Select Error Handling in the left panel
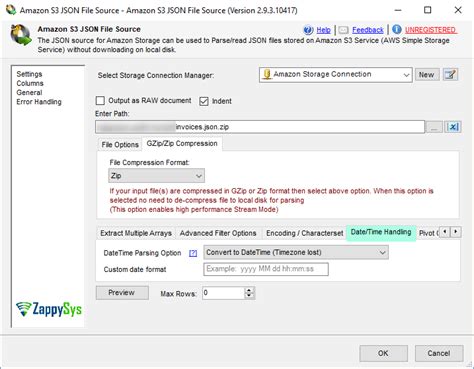Image resolution: width=474 pixels, height=369 pixels. pos(39,102)
